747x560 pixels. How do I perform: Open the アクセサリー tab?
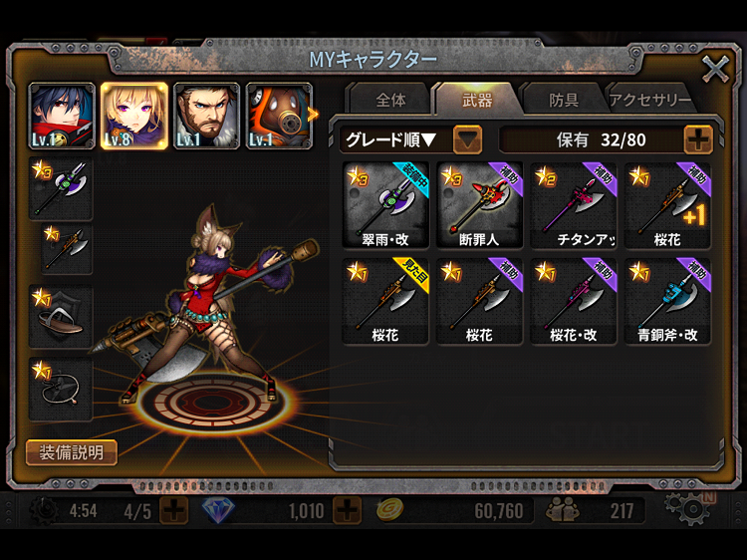(649, 100)
